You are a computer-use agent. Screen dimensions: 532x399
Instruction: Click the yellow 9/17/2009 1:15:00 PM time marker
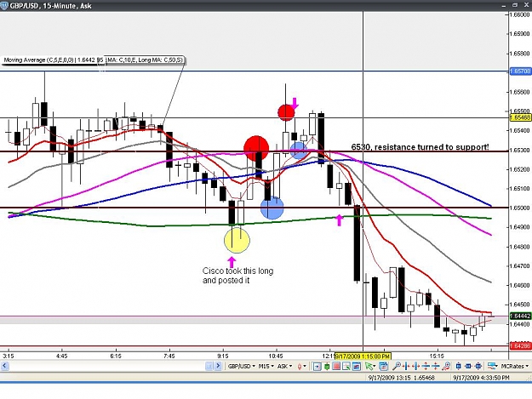(363, 356)
